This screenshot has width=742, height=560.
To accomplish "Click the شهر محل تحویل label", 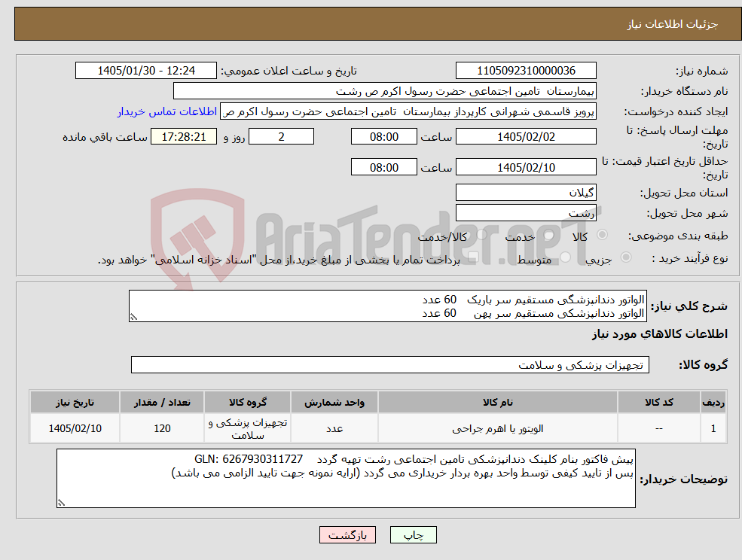I will click(687, 213).
